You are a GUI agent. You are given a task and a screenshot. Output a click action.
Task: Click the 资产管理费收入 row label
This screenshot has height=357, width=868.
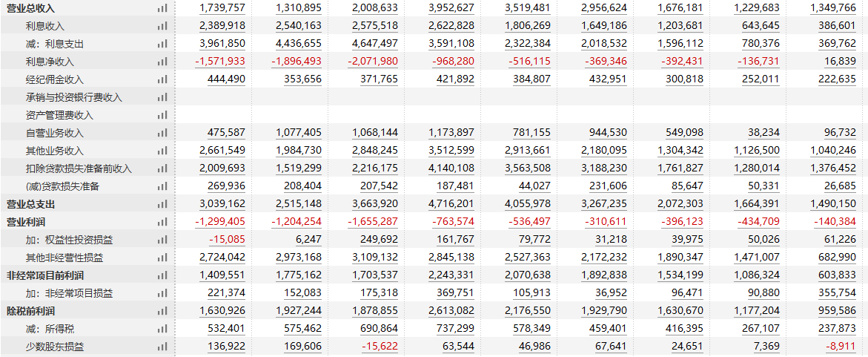click(60, 115)
